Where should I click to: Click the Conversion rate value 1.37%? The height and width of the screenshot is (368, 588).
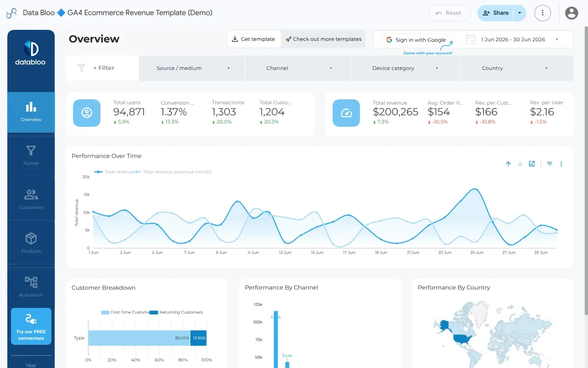(x=174, y=112)
